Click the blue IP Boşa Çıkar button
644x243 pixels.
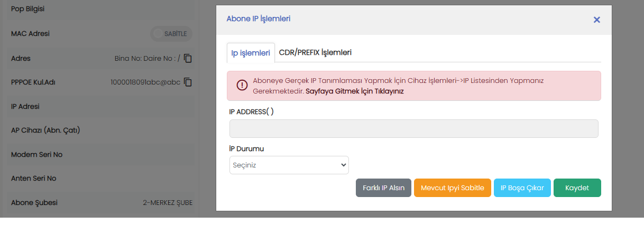click(x=522, y=188)
